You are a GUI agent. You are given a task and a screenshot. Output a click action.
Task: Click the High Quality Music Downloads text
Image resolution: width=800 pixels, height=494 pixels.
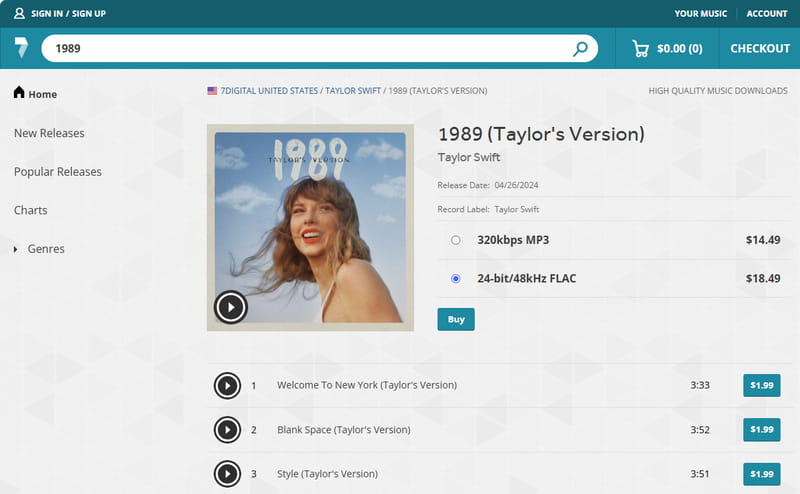(x=718, y=91)
